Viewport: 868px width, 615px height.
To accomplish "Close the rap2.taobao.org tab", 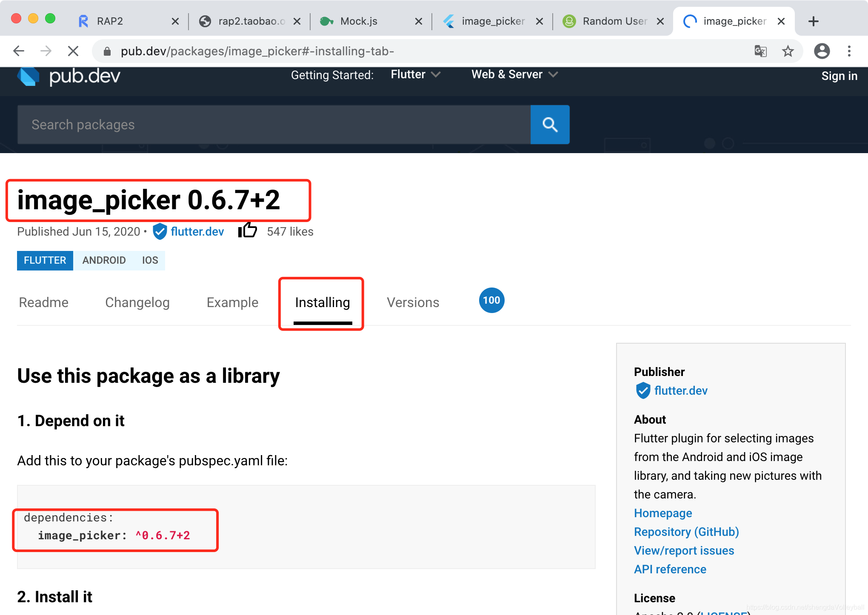I will (x=297, y=21).
